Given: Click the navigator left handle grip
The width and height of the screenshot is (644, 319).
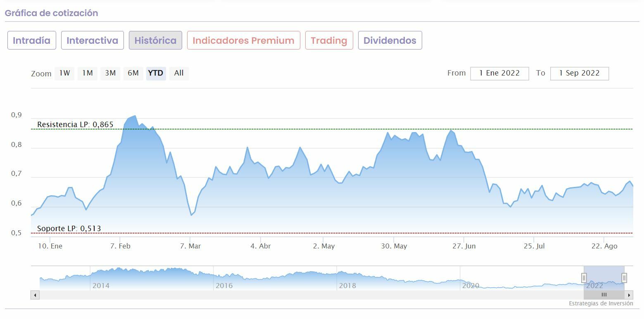Looking at the screenshot, I should coord(584,278).
